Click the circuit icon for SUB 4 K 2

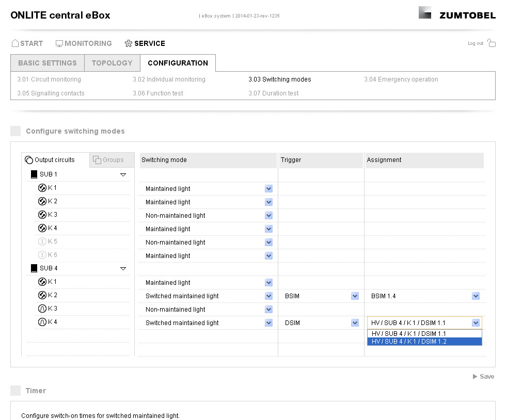[x=42, y=295]
